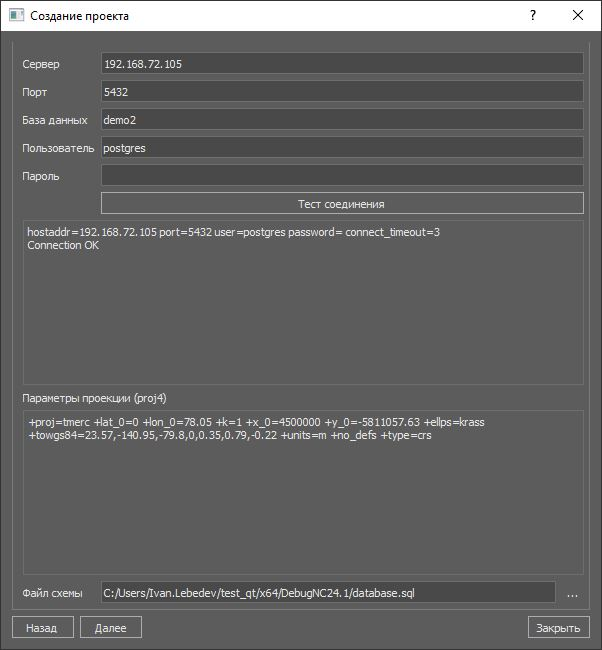Click the Сервер address input field
This screenshot has height=650, width=602.
(342, 64)
